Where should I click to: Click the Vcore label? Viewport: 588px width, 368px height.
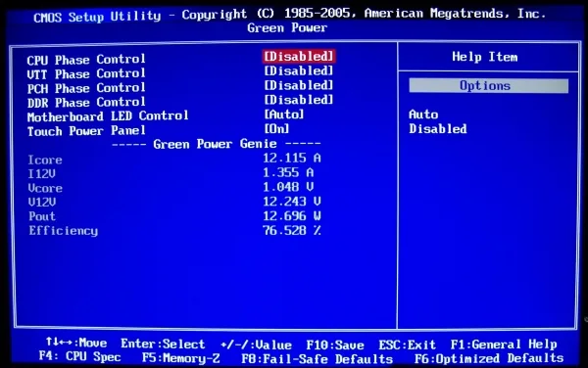click(x=45, y=188)
